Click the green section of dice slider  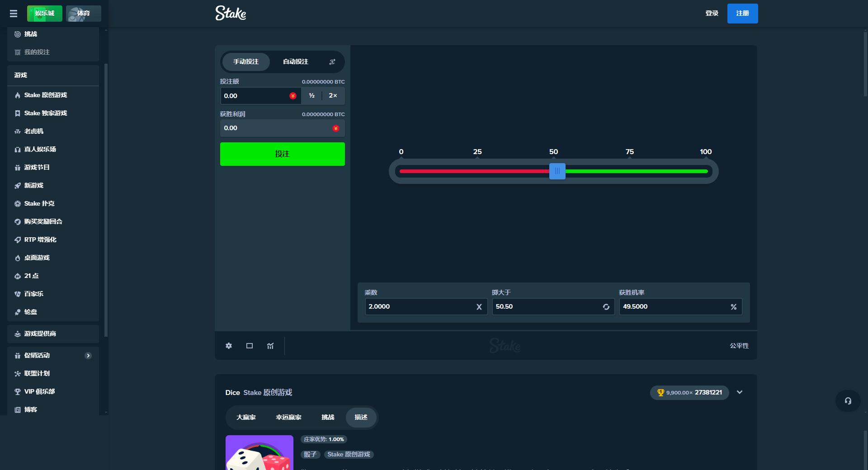click(637, 171)
